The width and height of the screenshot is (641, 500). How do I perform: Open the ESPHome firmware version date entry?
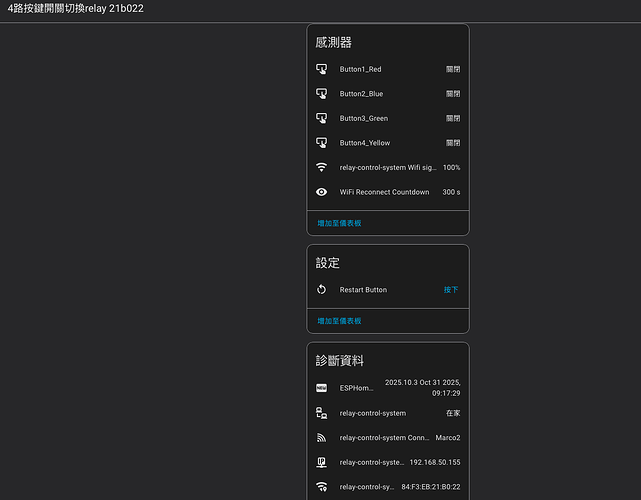[422, 388]
